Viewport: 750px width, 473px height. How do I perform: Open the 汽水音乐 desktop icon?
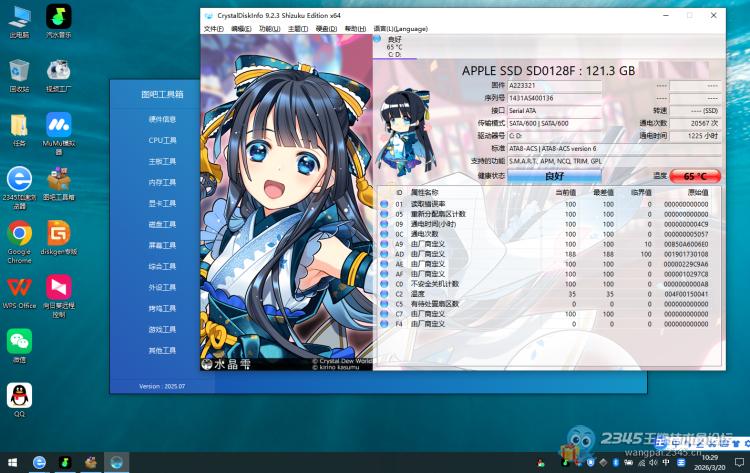click(x=59, y=17)
